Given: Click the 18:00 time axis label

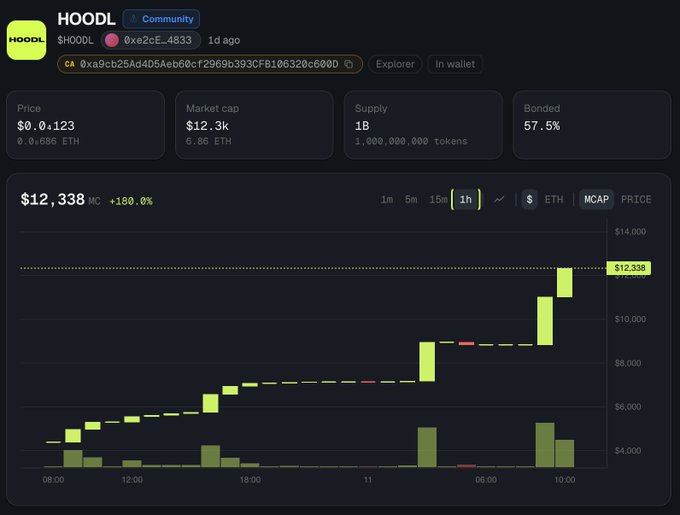Looking at the screenshot, I should pyautogui.click(x=250, y=480).
